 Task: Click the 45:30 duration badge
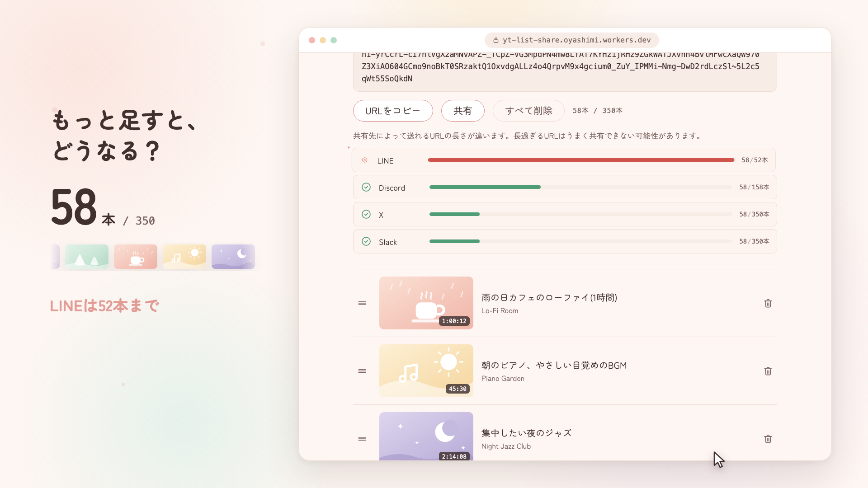coord(458,389)
